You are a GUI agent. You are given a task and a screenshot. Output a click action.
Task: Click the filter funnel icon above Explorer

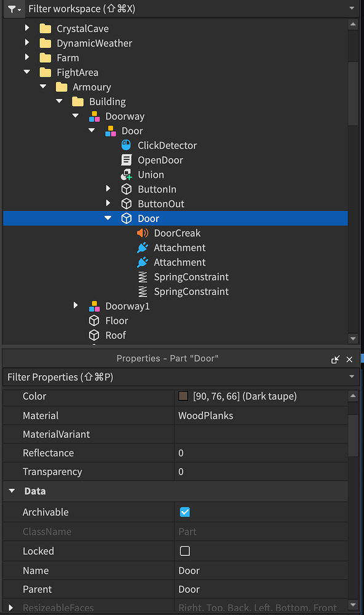[11, 9]
